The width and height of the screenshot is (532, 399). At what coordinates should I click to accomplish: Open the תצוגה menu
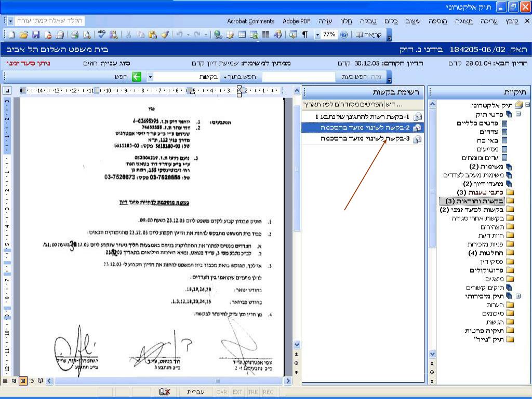click(464, 21)
